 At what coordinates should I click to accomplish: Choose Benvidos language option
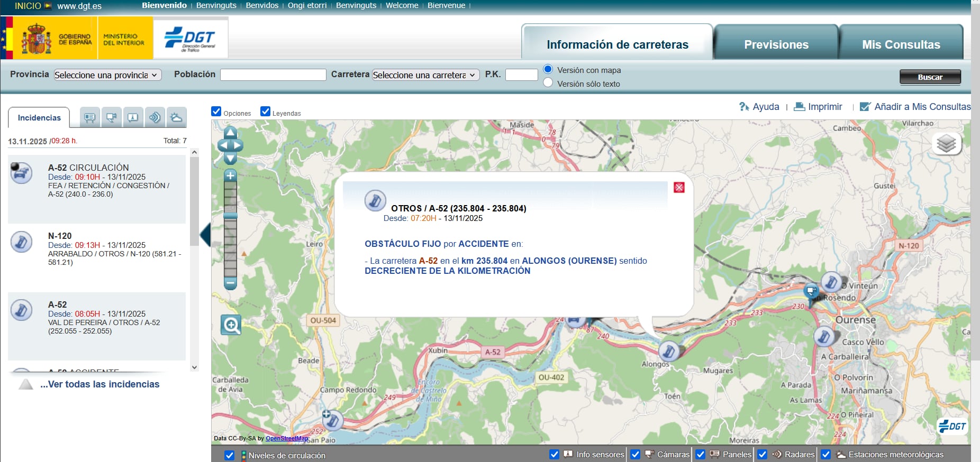(262, 5)
